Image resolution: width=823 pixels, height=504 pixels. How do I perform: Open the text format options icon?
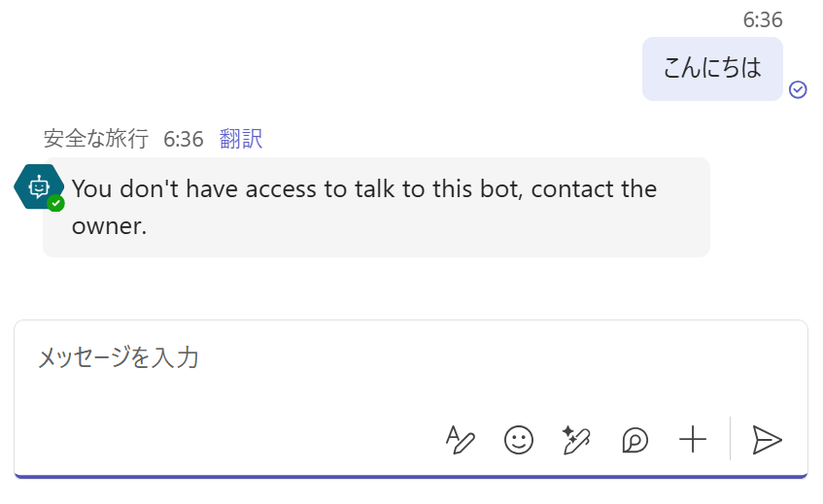point(461,440)
